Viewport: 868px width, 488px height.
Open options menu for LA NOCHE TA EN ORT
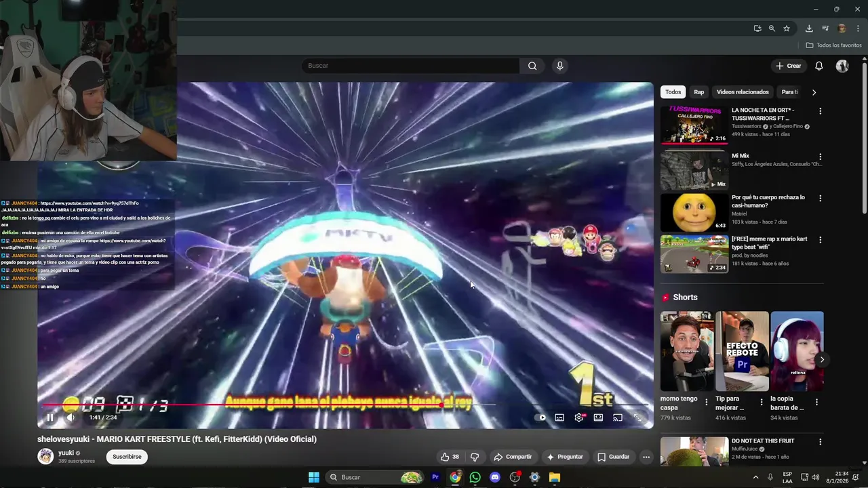(820, 111)
